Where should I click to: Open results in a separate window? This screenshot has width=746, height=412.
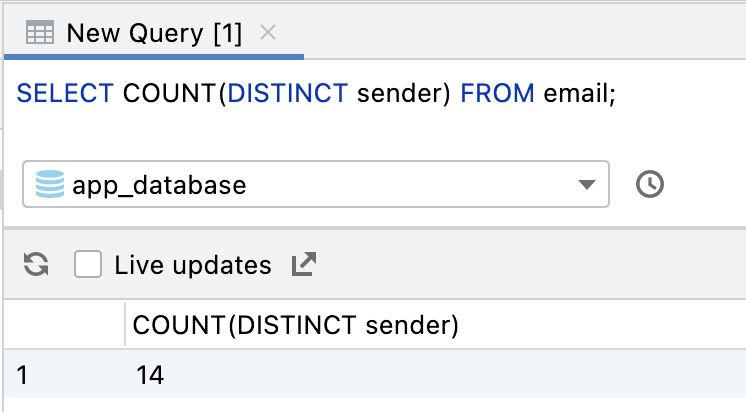pos(303,265)
